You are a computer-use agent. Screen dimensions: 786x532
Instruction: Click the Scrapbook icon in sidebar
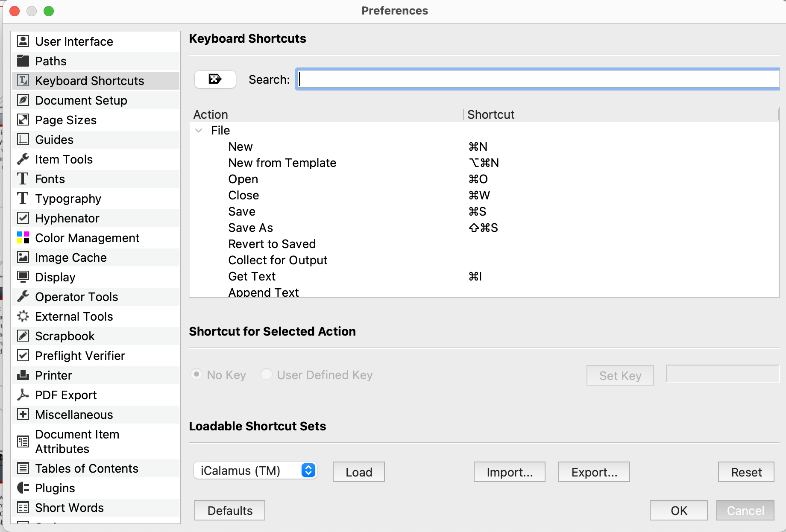[x=23, y=336]
